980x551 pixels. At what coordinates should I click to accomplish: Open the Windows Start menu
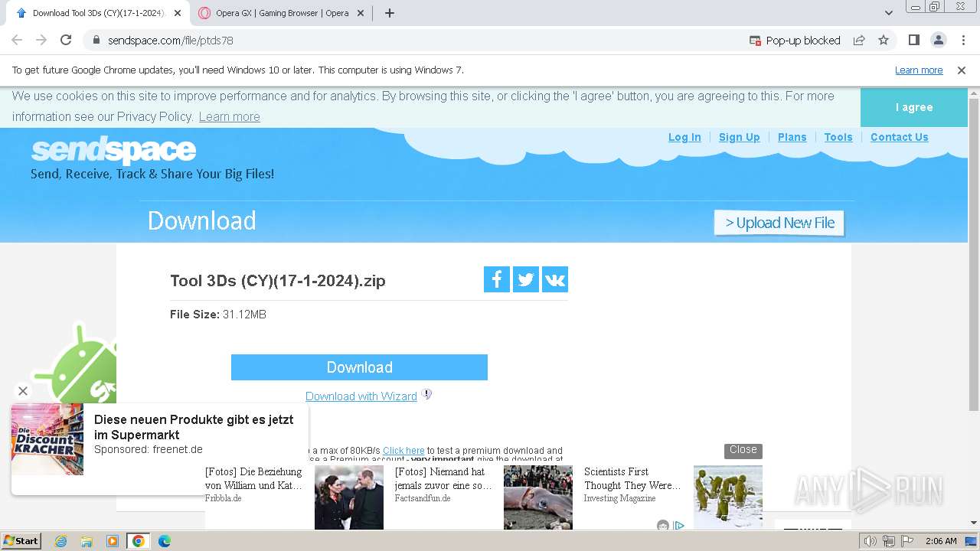(x=21, y=541)
